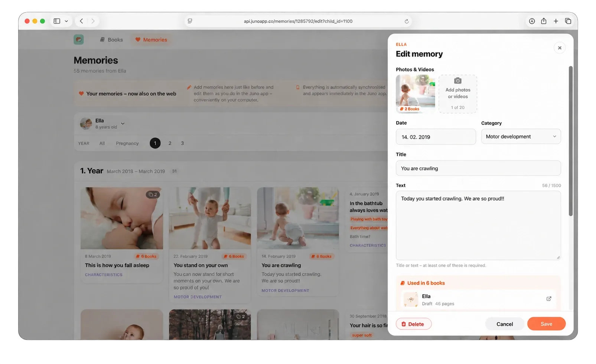596x364 pixels.
Task: Open the uploaded baby photo thumbnail
Action: coord(415,91)
